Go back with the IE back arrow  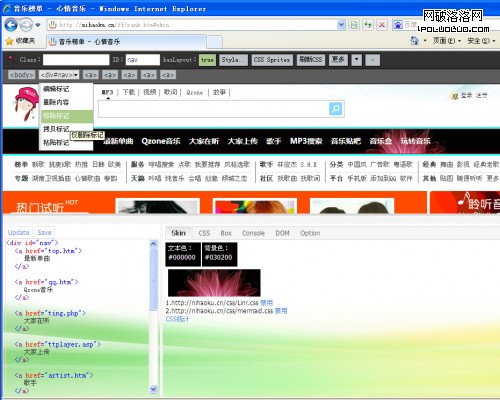point(11,25)
